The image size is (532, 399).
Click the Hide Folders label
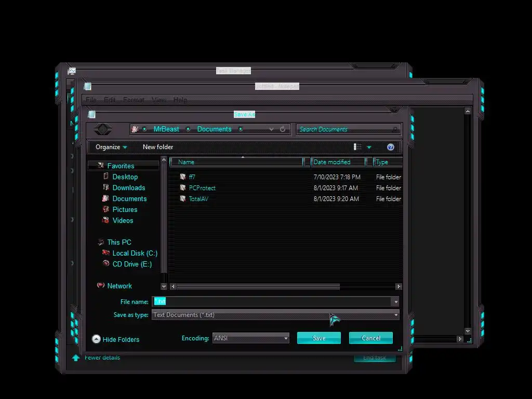pos(121,339)
